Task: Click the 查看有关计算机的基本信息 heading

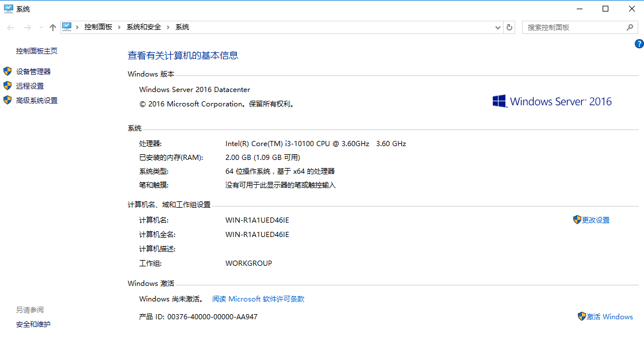Action: coord(183,55)
